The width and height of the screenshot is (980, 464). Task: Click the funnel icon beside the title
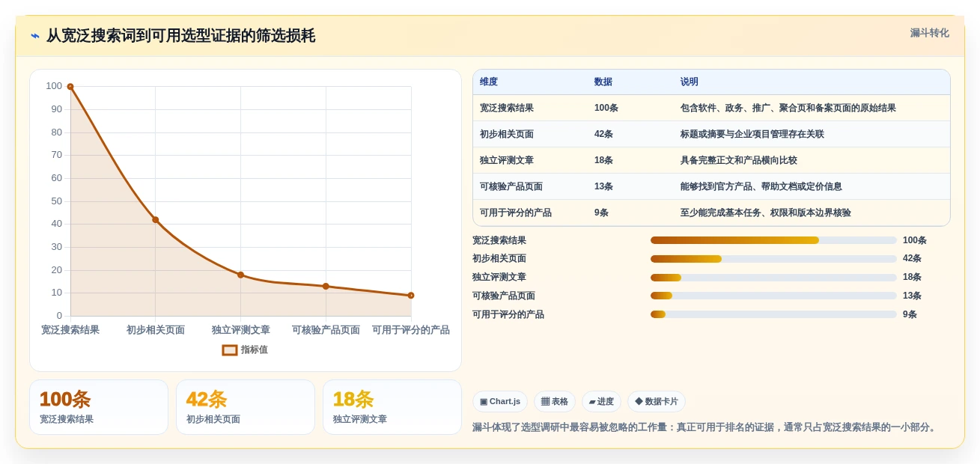pos(34,36)
